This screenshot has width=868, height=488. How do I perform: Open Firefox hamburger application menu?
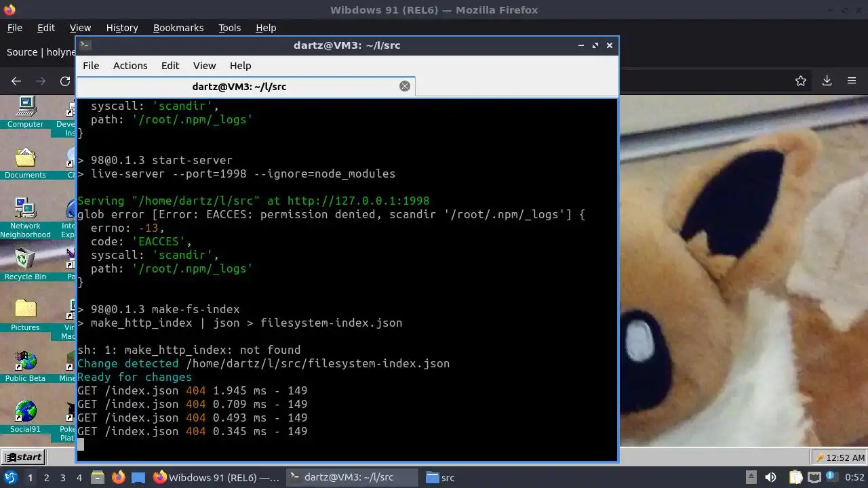point(852,81)
